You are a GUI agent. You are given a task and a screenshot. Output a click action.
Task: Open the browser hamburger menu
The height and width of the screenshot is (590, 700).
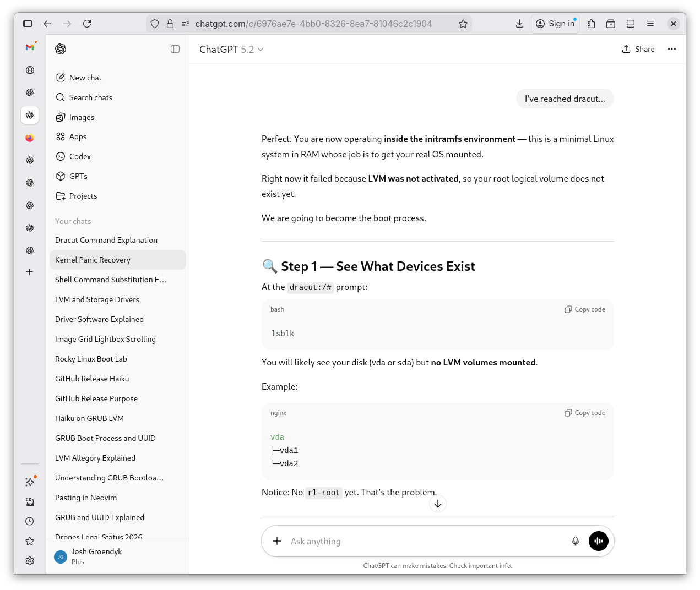coord(650,24)
